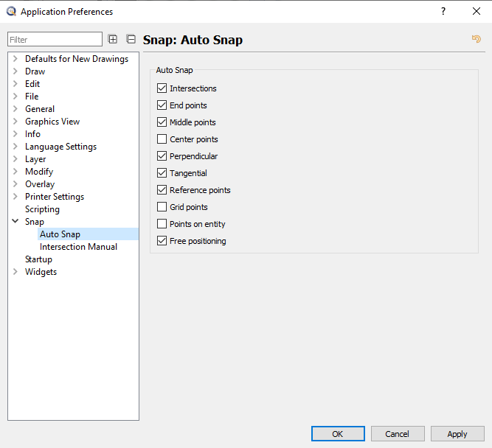This screenshot has width=492, height=448.
Task: Click the collapse-all tree icon
Action: (x=131, y=39)
